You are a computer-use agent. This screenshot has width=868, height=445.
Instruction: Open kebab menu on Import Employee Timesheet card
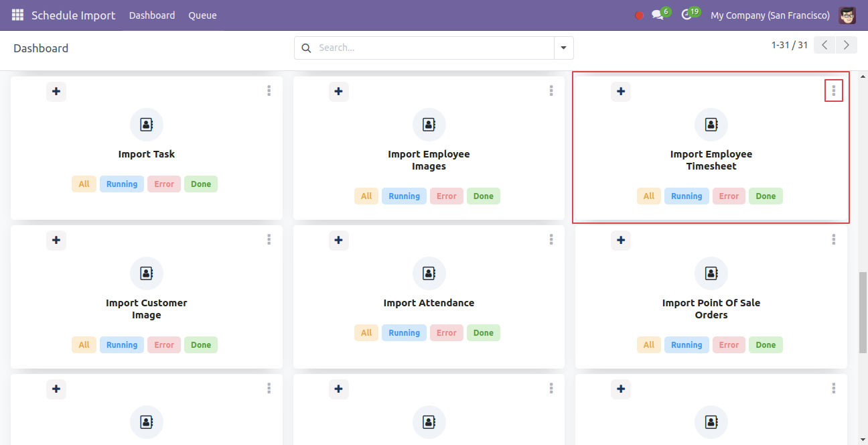[x=834, y=90]
